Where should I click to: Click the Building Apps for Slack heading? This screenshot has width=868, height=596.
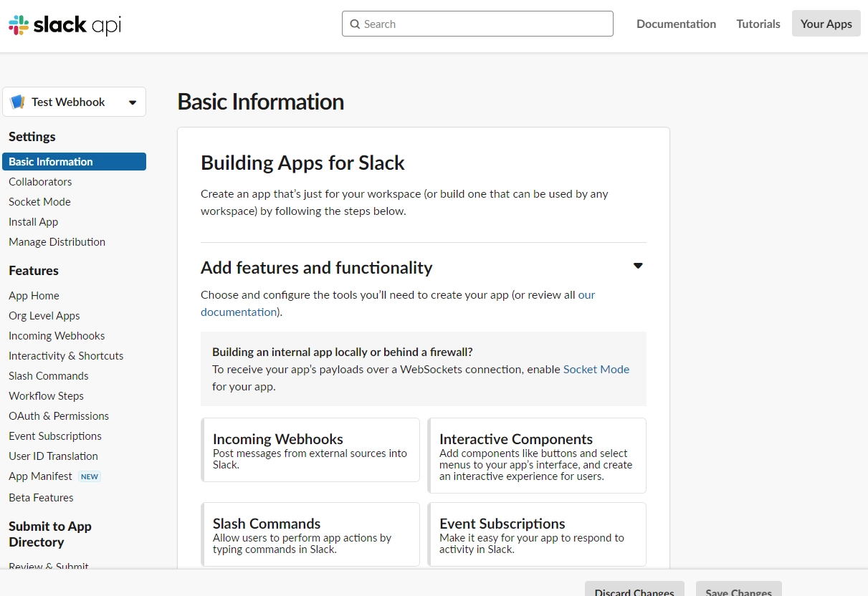(302, 163)
